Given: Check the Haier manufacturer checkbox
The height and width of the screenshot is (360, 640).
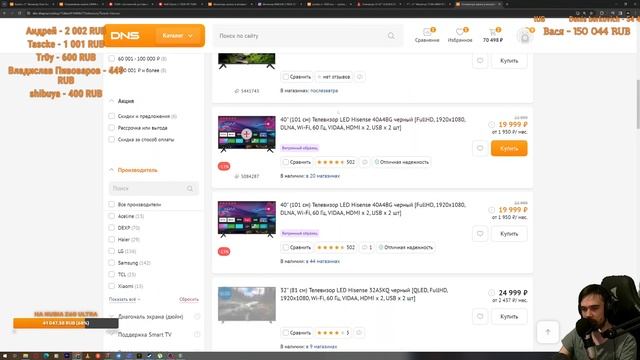Looking at the screenshot, I should 111,239.
